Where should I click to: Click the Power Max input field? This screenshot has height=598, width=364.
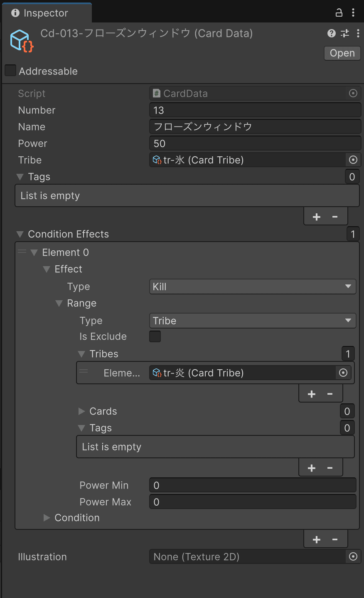(x=252, y=502)
